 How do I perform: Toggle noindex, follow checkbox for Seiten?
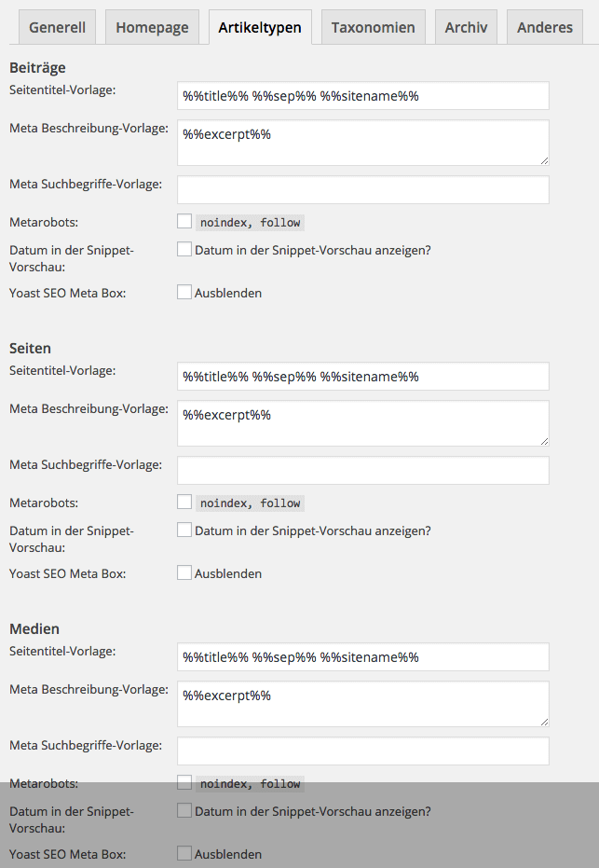[184, 503]
